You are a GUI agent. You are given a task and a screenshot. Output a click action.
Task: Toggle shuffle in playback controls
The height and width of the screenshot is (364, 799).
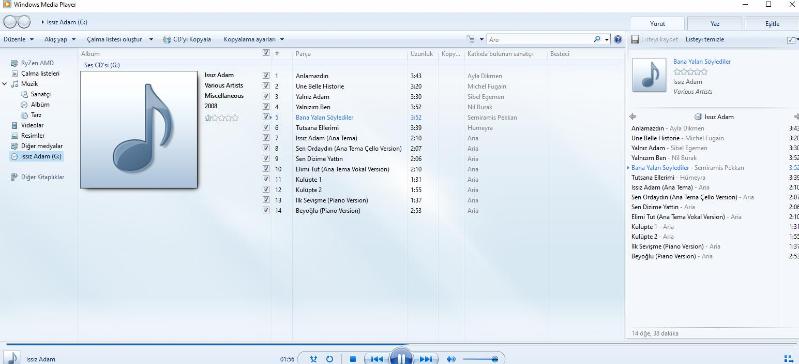click(x=313, y=359)
